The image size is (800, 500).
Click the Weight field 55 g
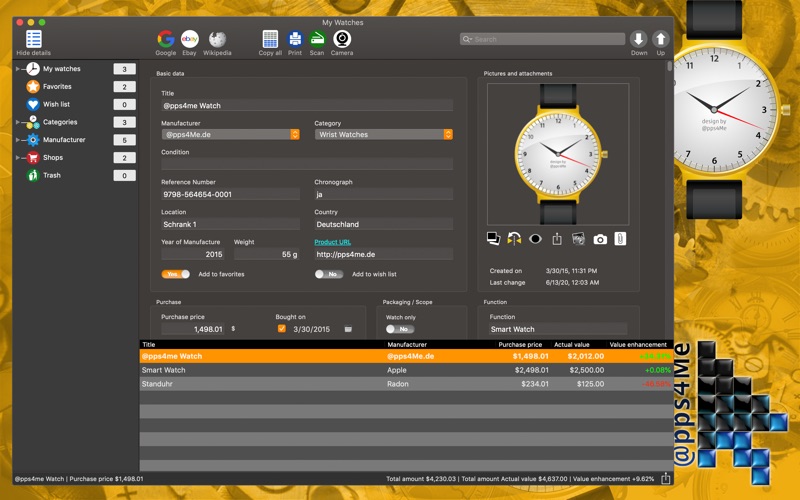(266, 254)
